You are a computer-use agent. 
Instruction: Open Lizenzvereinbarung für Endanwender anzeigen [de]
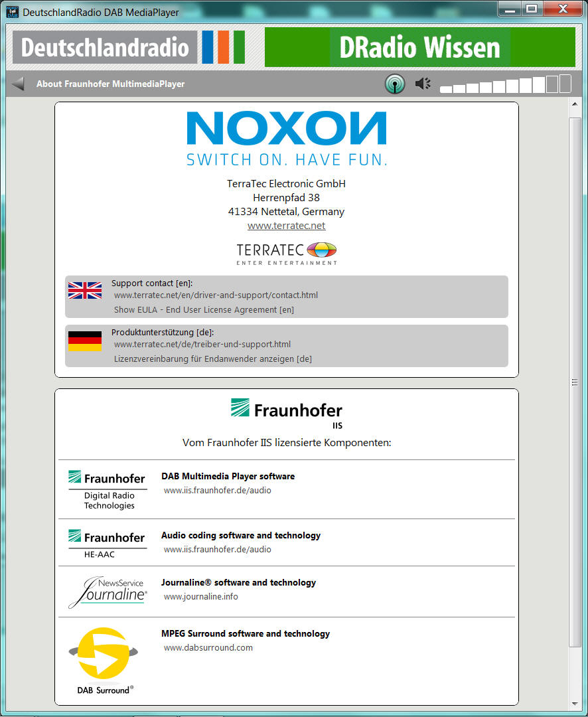(213, 358)
